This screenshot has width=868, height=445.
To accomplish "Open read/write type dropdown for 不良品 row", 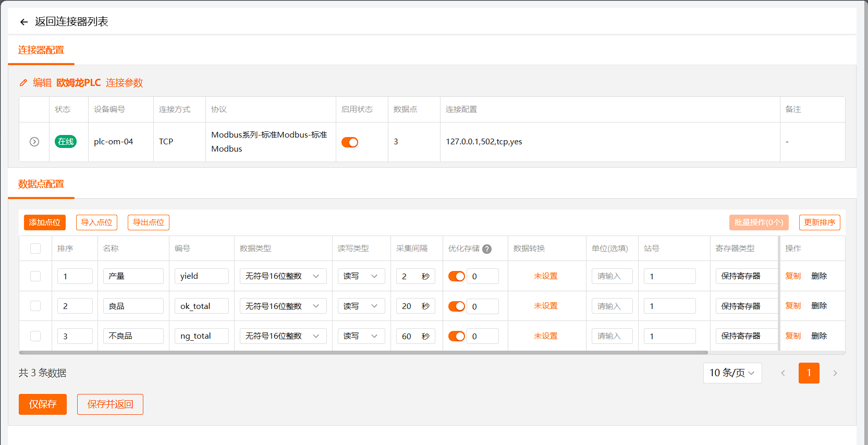I will [x=361, y=336].
